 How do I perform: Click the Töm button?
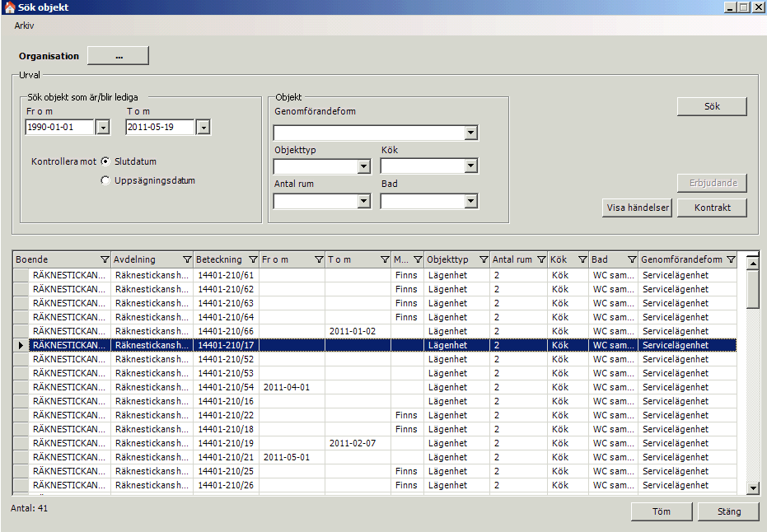662,511
